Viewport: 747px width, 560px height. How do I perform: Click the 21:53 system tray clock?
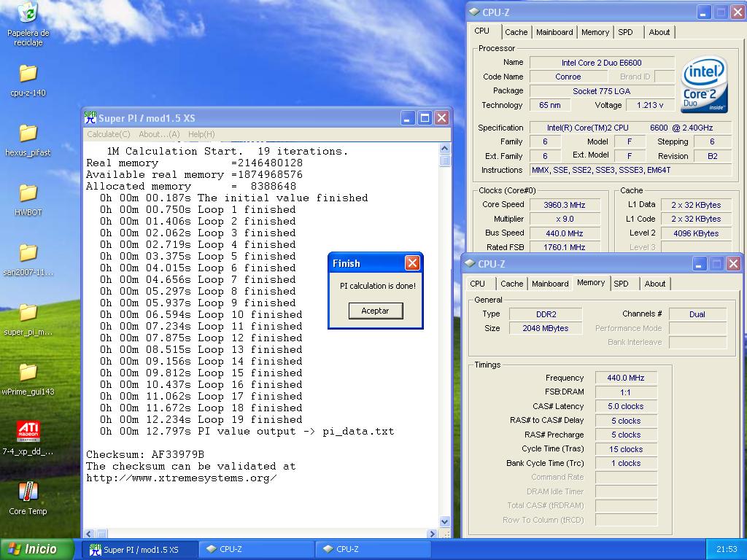(x=727, y=550)
